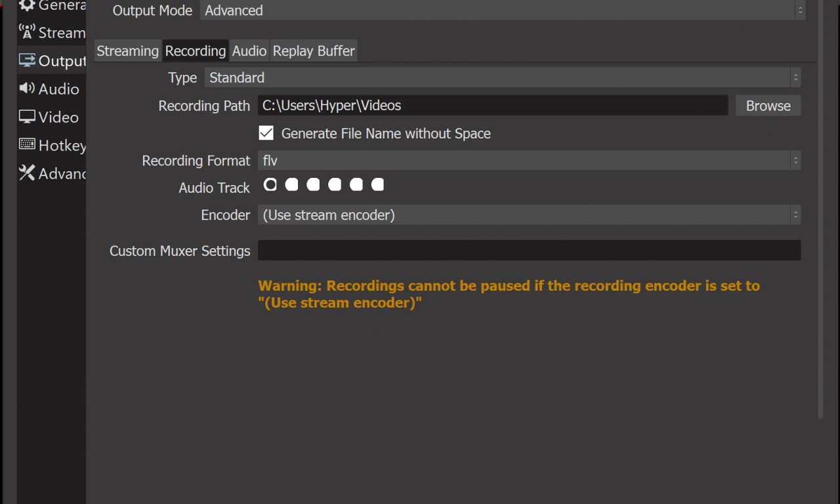Click the Custom Muxer Settings field
This screenshot has width=840, height=504.
pos(528,251)
